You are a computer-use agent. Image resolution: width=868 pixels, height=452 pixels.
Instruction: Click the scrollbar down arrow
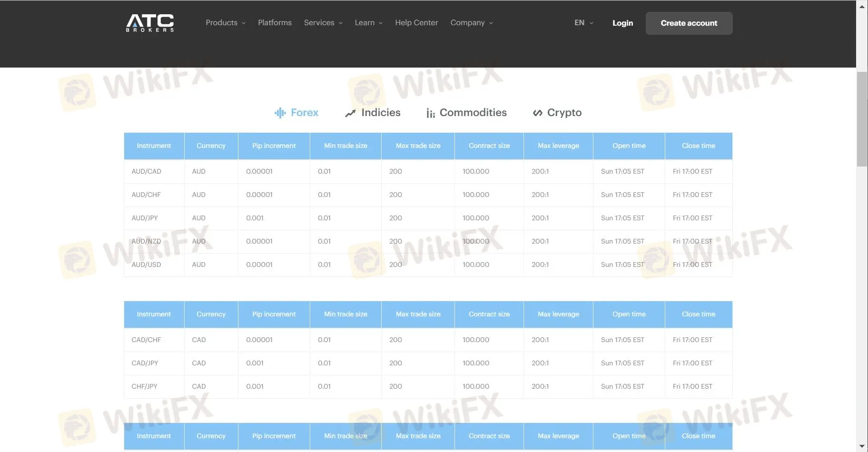[x=861, y=446]
